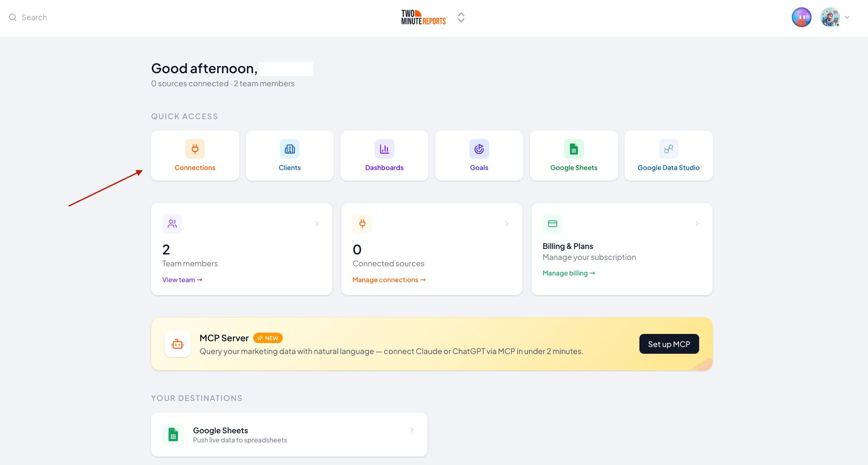
Task: Click the Connections label
Action: click(x=195, y=168)
